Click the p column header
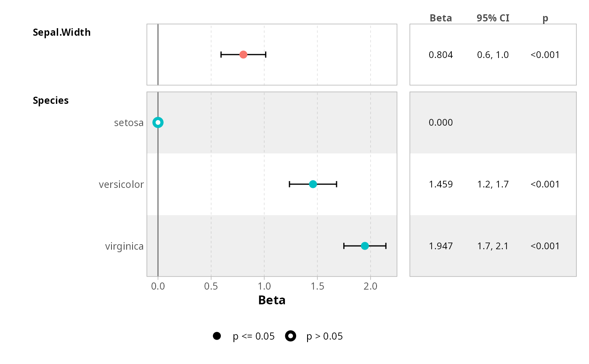Viewport: 589px width, 364px height. [x=545, y=18]
